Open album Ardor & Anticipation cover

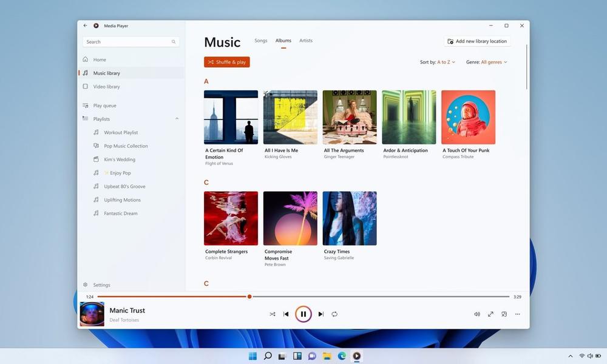click(409, 117)
